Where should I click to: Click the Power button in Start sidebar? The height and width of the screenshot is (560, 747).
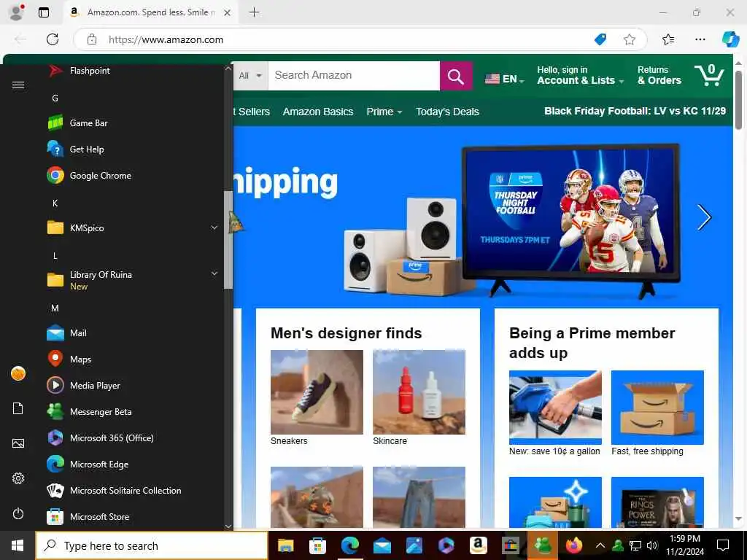pos(18,513)
